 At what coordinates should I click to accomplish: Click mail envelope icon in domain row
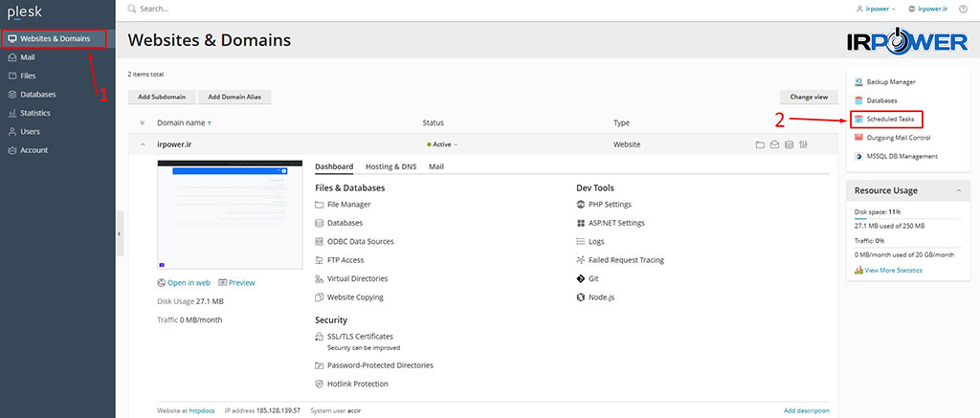point(774,144)
